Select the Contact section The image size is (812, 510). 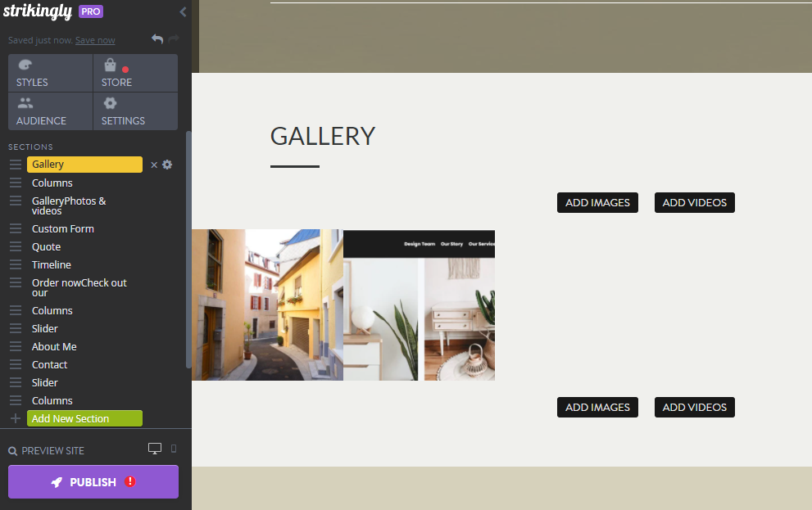pos(49,364)
